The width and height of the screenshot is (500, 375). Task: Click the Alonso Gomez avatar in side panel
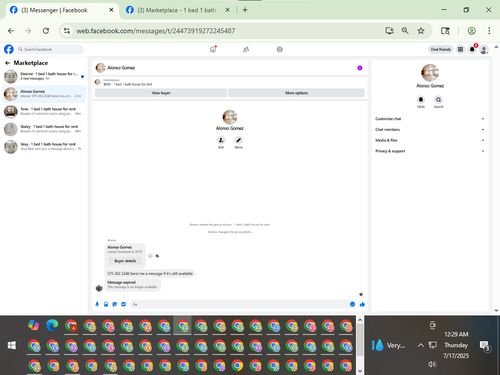(x=430, y=73)
